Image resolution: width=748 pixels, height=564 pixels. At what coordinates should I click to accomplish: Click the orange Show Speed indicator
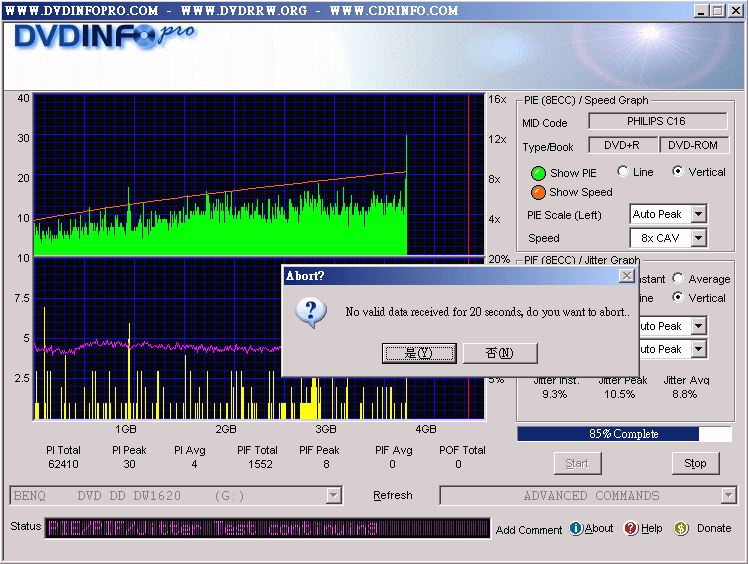538,192
